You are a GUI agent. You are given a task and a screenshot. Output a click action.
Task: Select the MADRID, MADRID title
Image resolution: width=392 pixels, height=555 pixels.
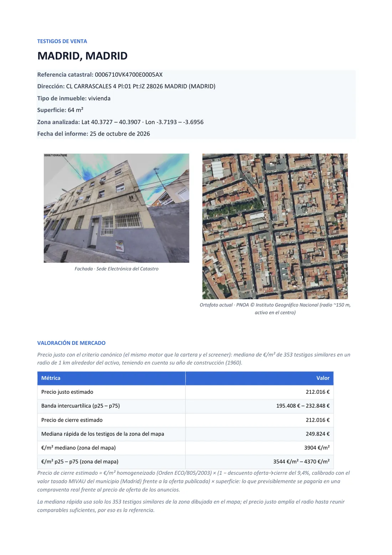coord(82,56)
